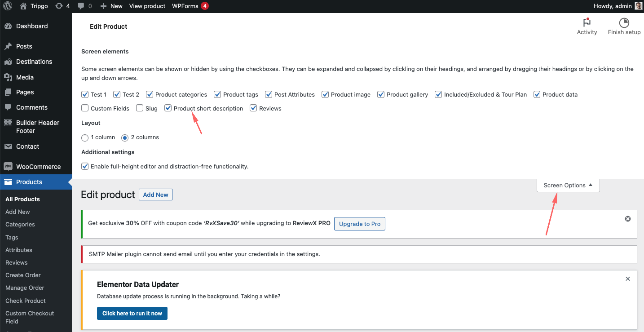The height and width of the screenshot is (332, 644).
Task: Open the Tripgo site home icon
Action: coord(23,6)
